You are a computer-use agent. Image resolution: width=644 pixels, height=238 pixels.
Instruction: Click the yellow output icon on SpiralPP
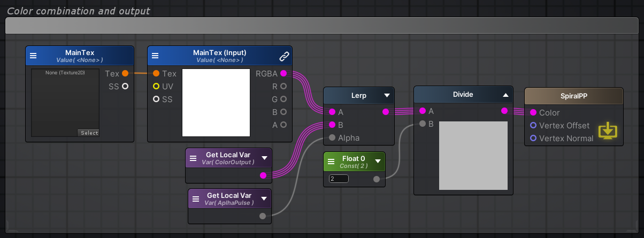pos(605,131)
